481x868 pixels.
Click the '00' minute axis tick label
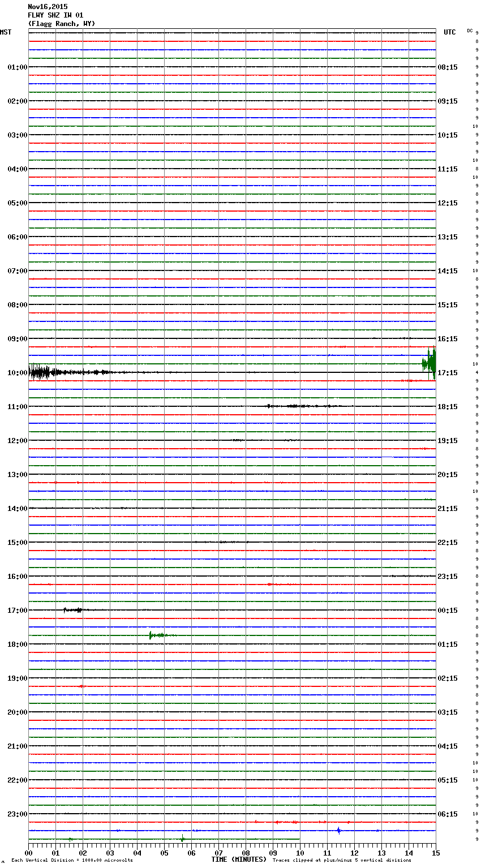pyautogui.click(x=28, y=852)
